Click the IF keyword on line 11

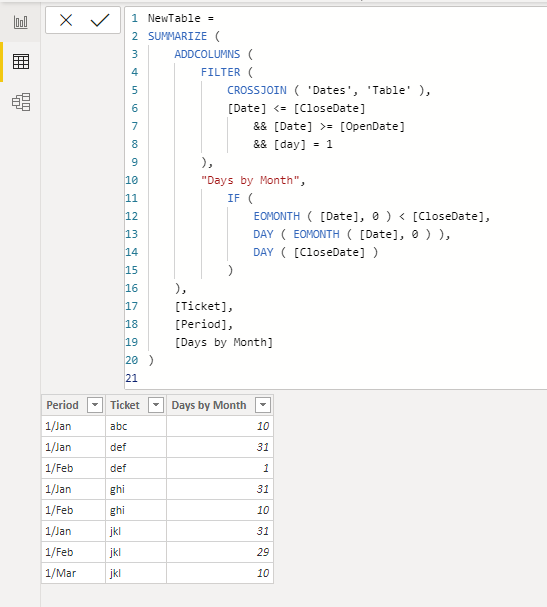233,198
